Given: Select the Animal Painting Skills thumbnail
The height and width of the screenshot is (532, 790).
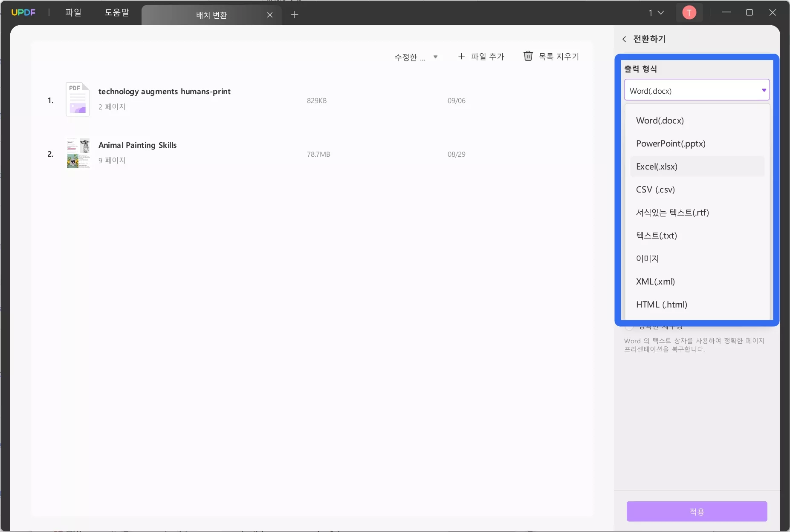Looking at the screenshot, I should tap(78, 153).
